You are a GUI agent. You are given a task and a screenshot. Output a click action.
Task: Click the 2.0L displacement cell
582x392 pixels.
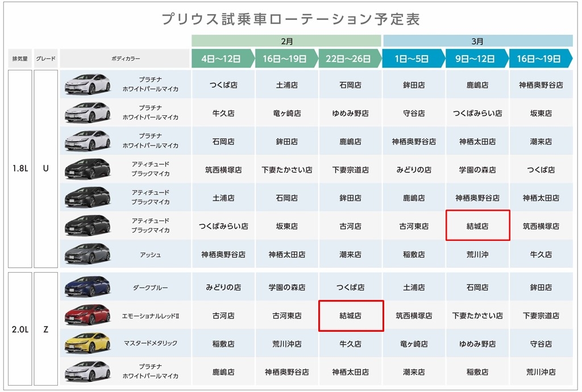pyautogui.click(x=20, y=329)
